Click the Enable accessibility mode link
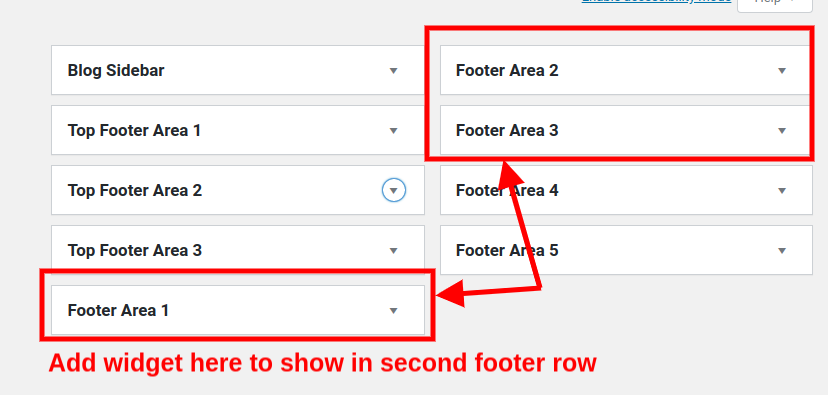The height and width of the screenshot is (395, 828). [656, 1]
